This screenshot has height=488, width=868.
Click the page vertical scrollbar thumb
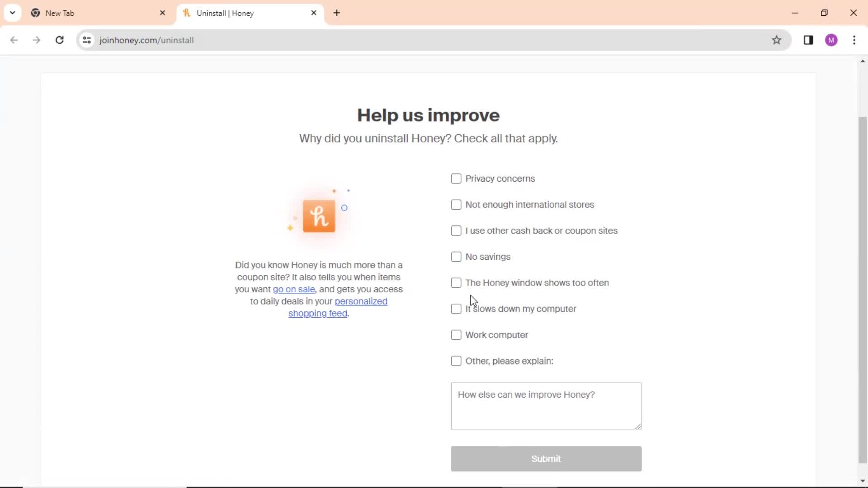[x=863, y=289]
